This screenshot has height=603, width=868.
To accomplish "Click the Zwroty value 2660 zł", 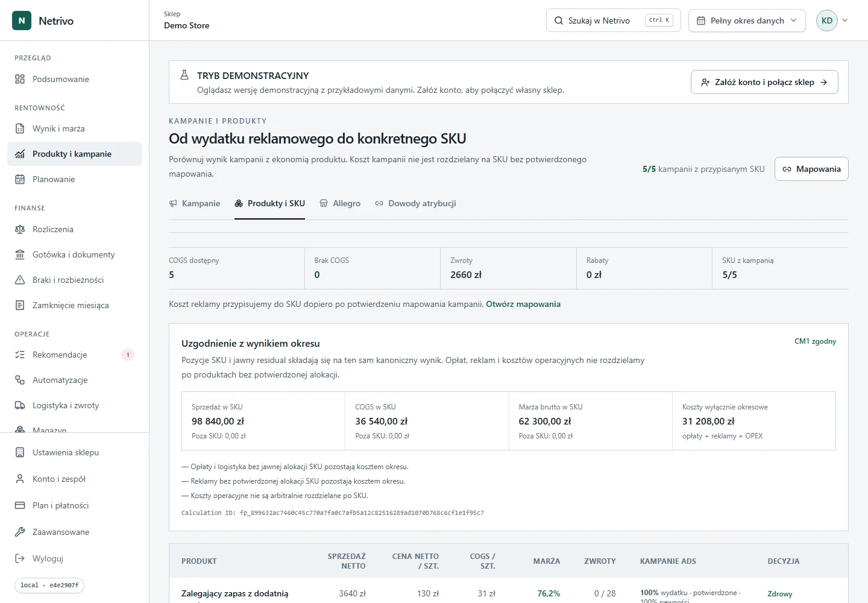I will point(466,275).
